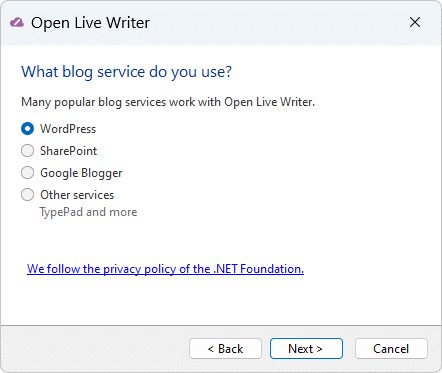Click the WordPress option label
Viewport: 442px width, 373px height.
tap(68, 129)
